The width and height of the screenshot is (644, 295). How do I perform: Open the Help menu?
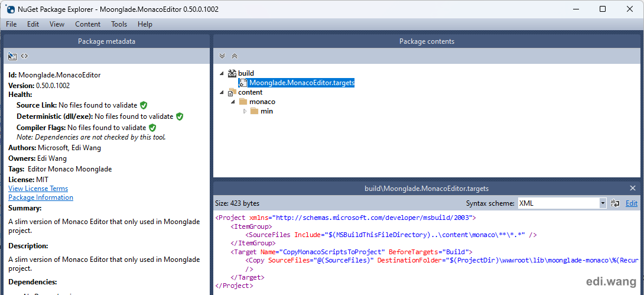145,24
